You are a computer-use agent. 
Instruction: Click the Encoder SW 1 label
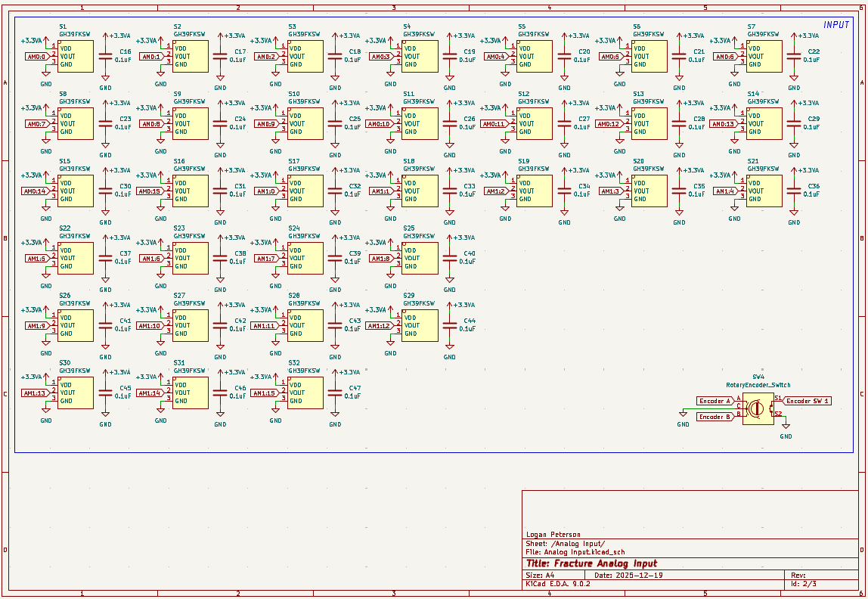coord(808,401)
